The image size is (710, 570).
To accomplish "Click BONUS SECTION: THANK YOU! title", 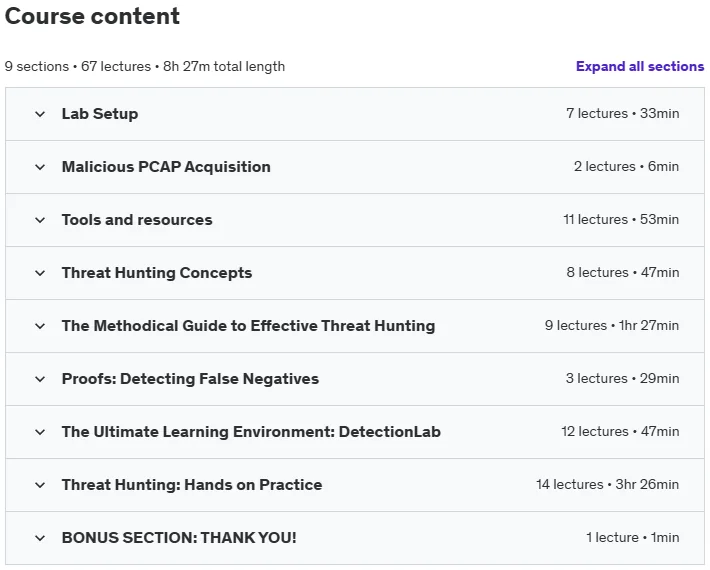I will (x=179, y=537).
